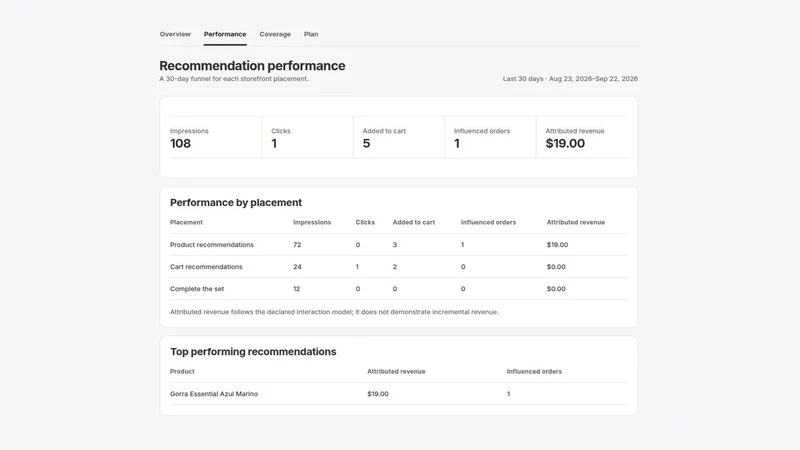The height and width of the screenshot is (450, 800).
Task: Click $19.00 revenue in Product recommendations row
Action: coord(557,245)
